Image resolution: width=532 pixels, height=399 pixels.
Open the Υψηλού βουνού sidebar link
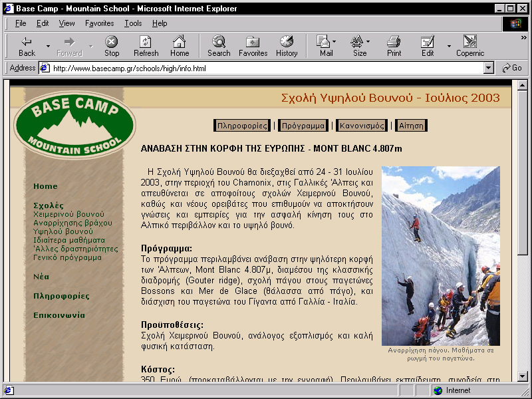(63, 231)
